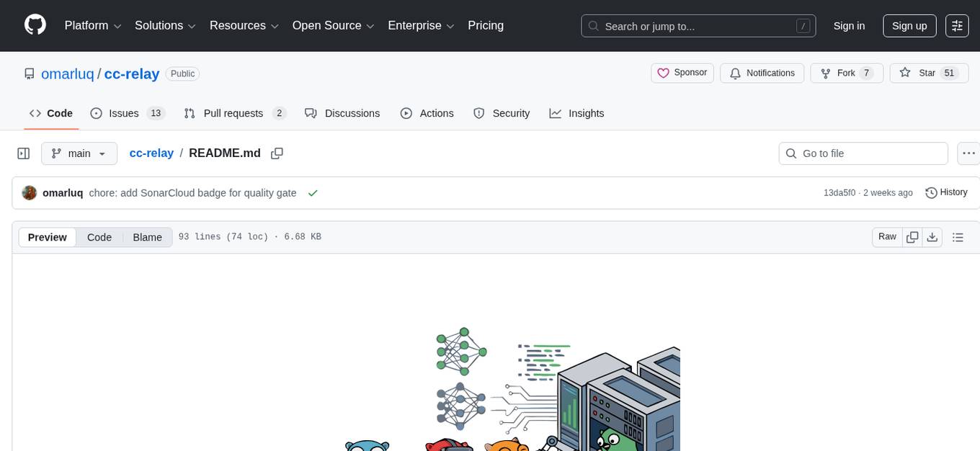The image size is (980, 451).
Task: Expand the Enterprise navigation dropdown
Action: click(x=420, y=25)
